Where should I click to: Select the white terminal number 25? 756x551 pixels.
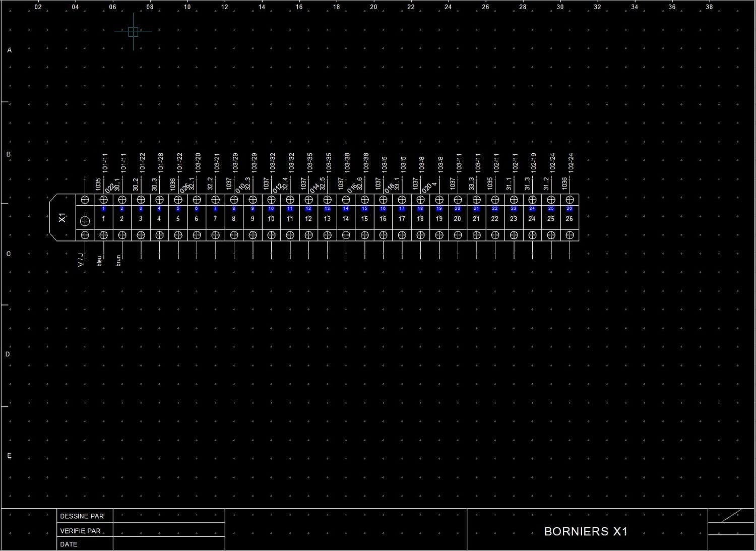551,219
